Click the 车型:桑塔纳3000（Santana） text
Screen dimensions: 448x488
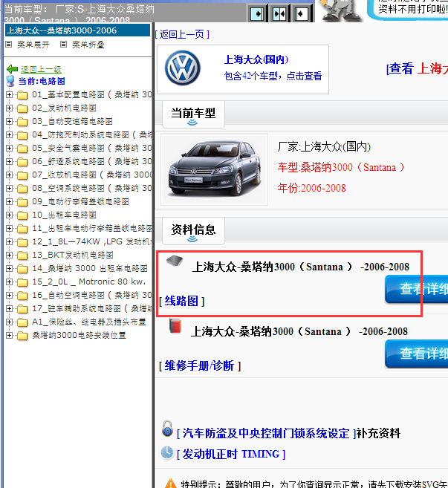341,167
